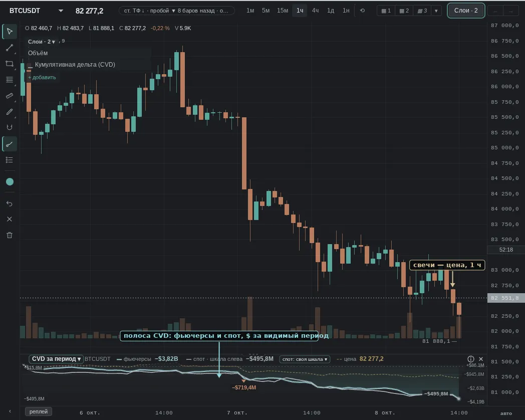
Task: Select the 1ч timeframe
Action: (300, 11)
